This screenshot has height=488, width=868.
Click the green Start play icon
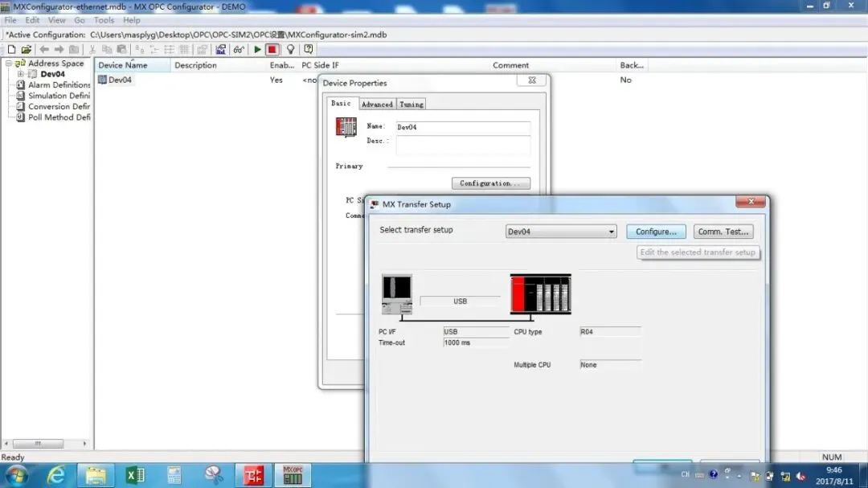(257, 49)
